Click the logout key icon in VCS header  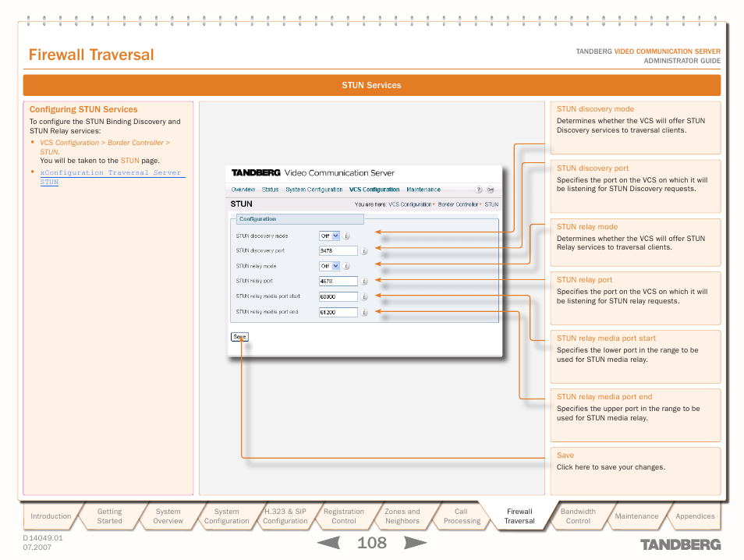(490, 190)
